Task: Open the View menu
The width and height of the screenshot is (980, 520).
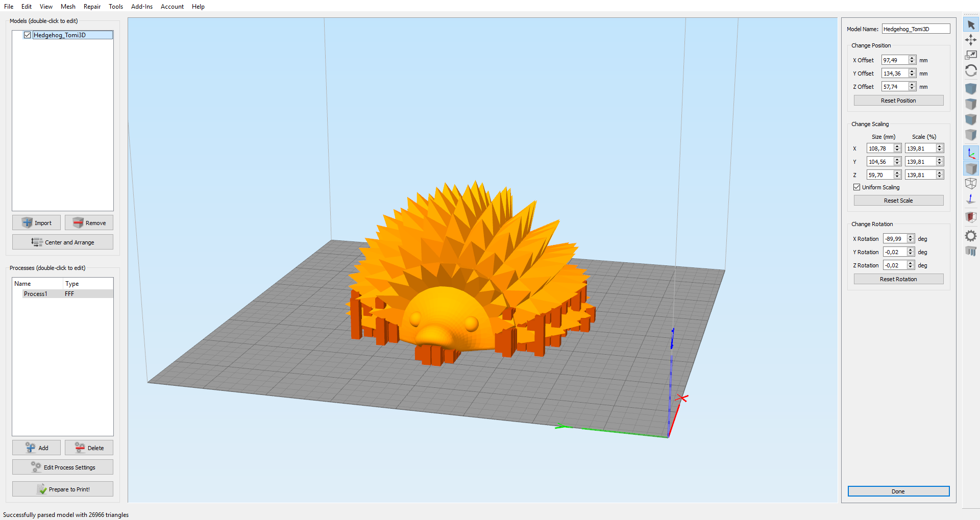Action: (x=46, y=7)
